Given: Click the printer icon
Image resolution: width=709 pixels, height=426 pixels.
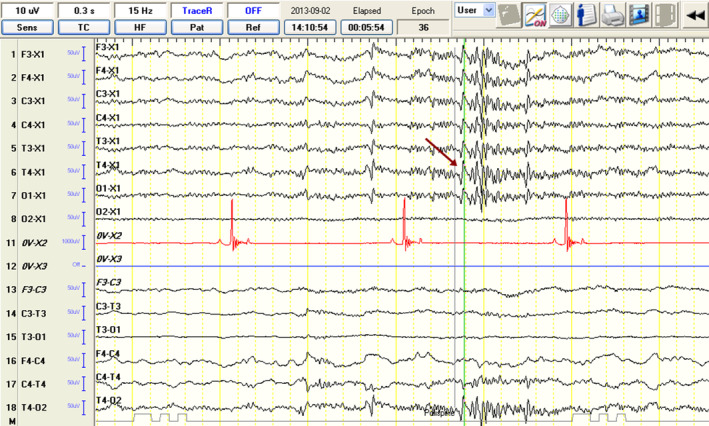Looking at the screenshot, I should 612,14.
